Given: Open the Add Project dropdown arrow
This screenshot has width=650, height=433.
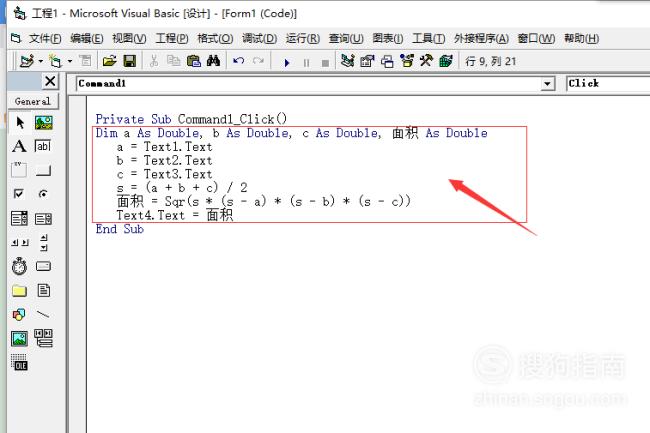Looking at the screenshot, I should tap(41, 61).
